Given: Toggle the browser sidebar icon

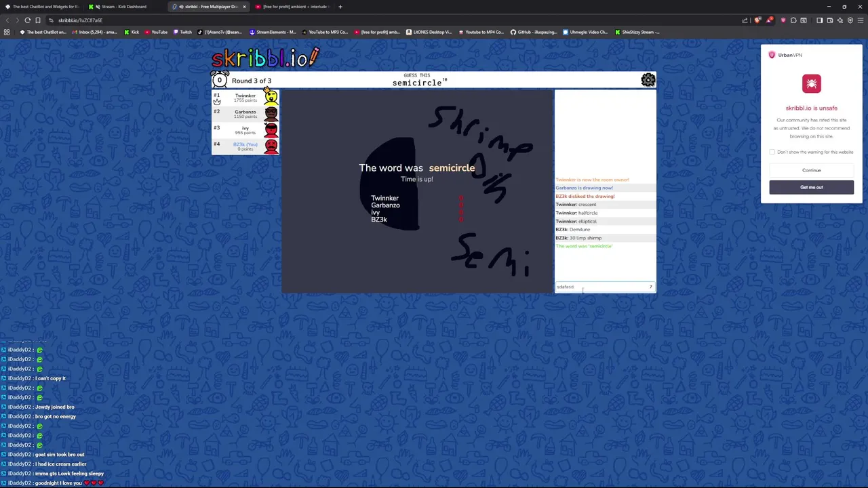Looking at the screenshot, I should (819, 20).
